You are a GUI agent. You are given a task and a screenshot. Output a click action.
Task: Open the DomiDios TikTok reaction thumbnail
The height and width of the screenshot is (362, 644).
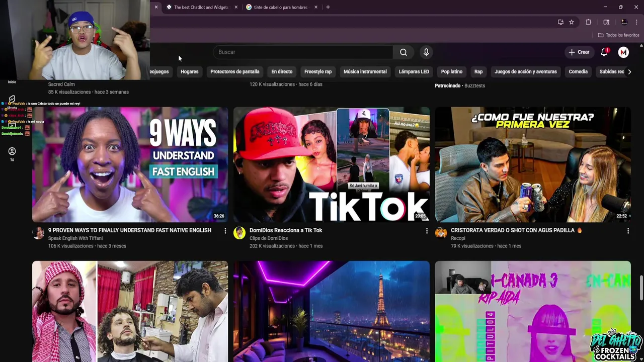[332, 164]
